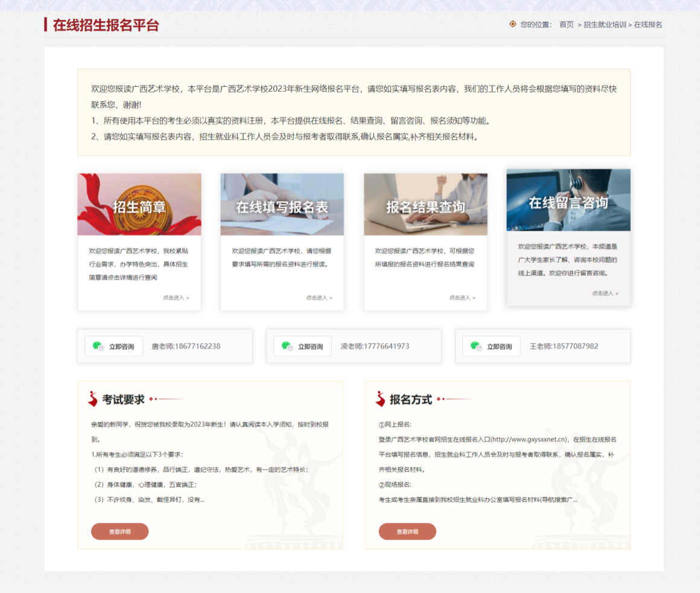Click 查看详细 under 考试要求 section

(119, 531)
